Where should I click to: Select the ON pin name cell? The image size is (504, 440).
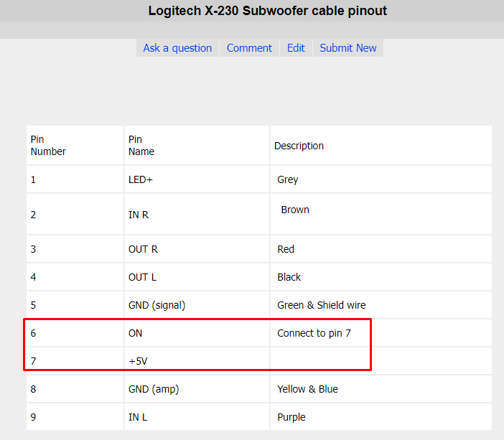(x=197, y=333)
